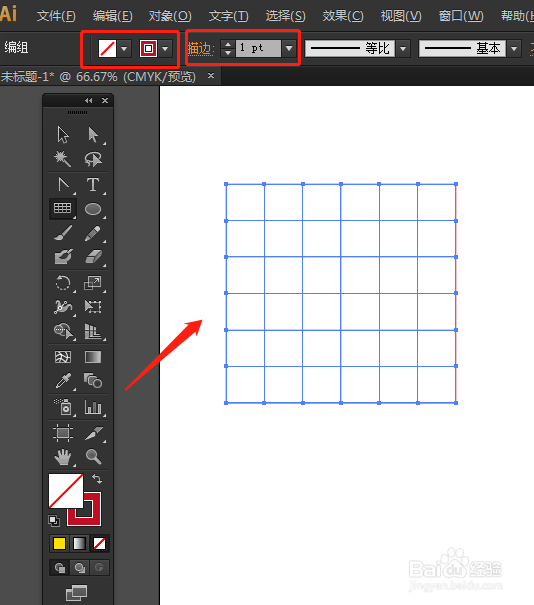Select the Direct Selection tool
Viewport: 534px width, 605px height.
pos(93,135)
